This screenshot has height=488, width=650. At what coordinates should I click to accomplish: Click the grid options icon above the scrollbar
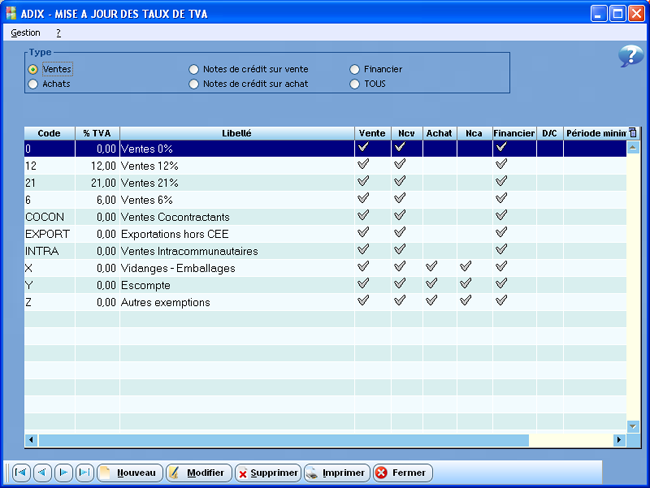coord(632,132)
